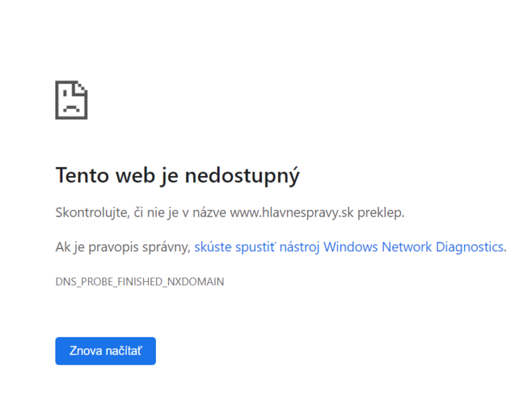Click the word "Windows" in the link
The image size is (532, 412).
coord(351,247)
